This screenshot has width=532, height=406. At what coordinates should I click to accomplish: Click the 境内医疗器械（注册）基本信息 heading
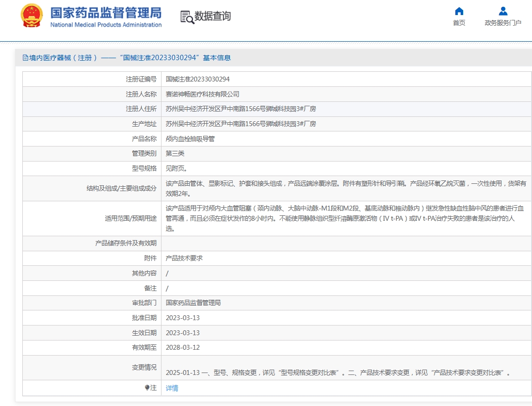pyautogui.click(x=127, y=58)
